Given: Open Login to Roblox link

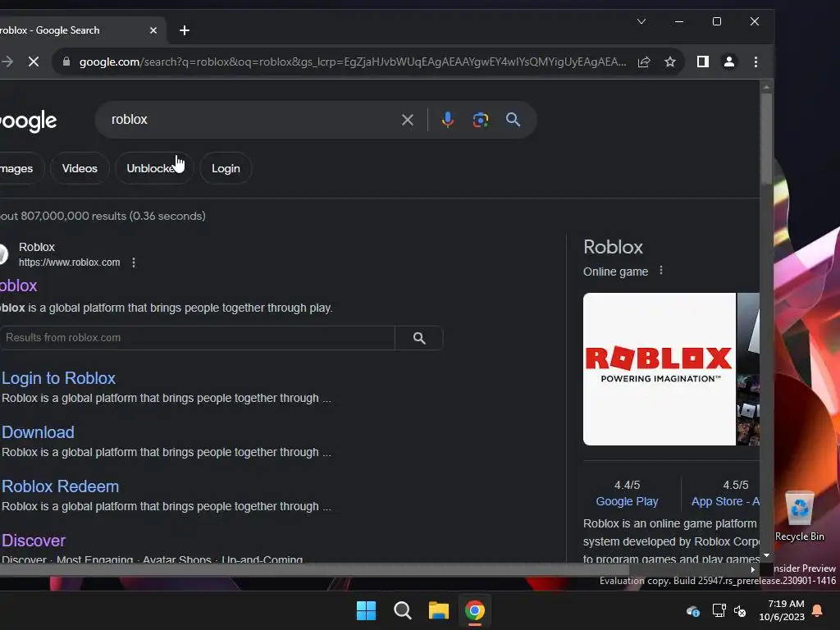Looking at the screenshot, I should point(58,378).
